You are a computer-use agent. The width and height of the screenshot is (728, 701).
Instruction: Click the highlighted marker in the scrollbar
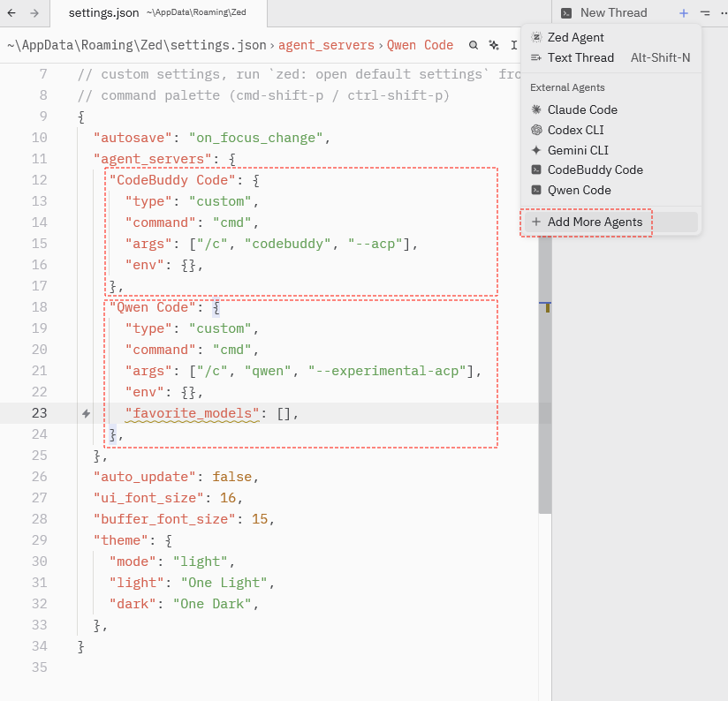548,307
